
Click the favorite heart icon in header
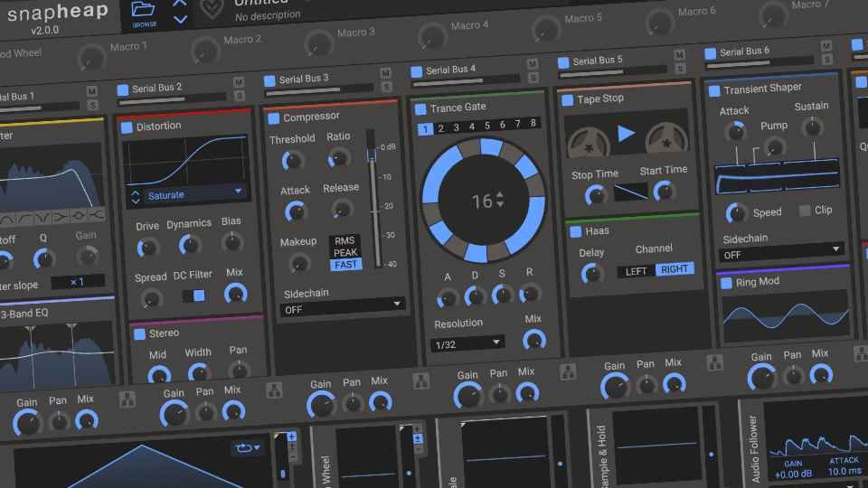point(212,8)
